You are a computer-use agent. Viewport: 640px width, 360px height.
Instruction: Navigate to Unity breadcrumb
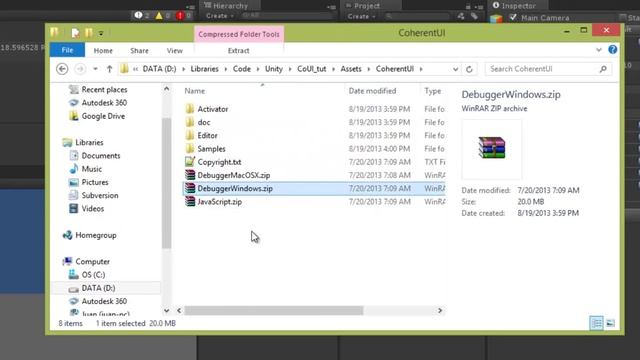(273, 69)
